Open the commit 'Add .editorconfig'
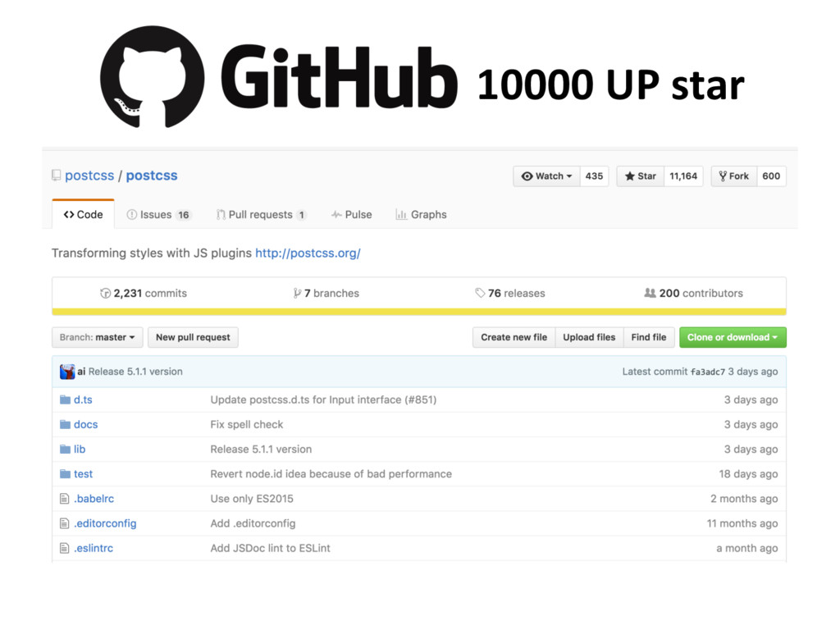 tap(253, 523)
